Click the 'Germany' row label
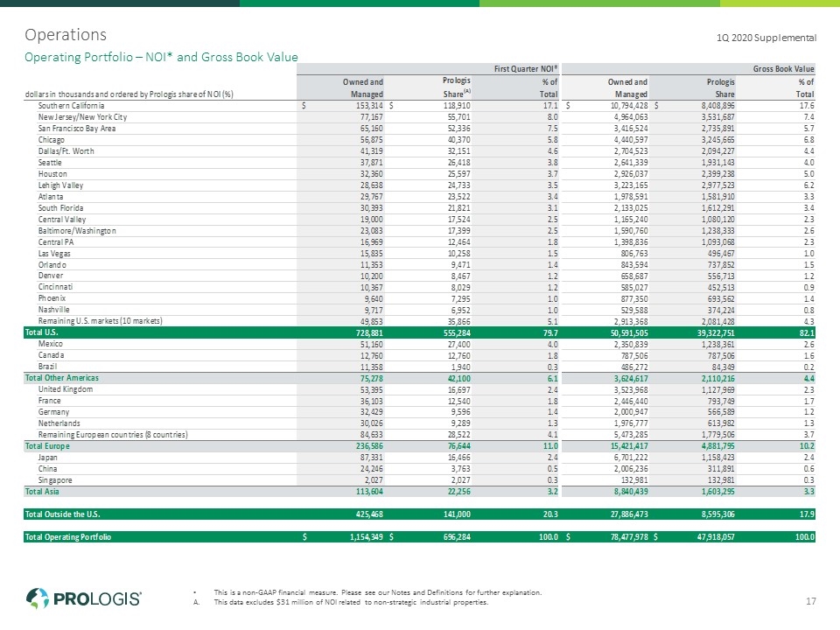 (53, 412)
